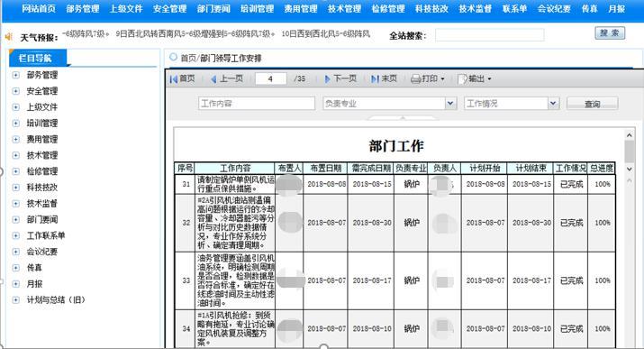Viewport: 644px width, 349px height.
Task: Click the 查询 button
Action: pos(593,104)
